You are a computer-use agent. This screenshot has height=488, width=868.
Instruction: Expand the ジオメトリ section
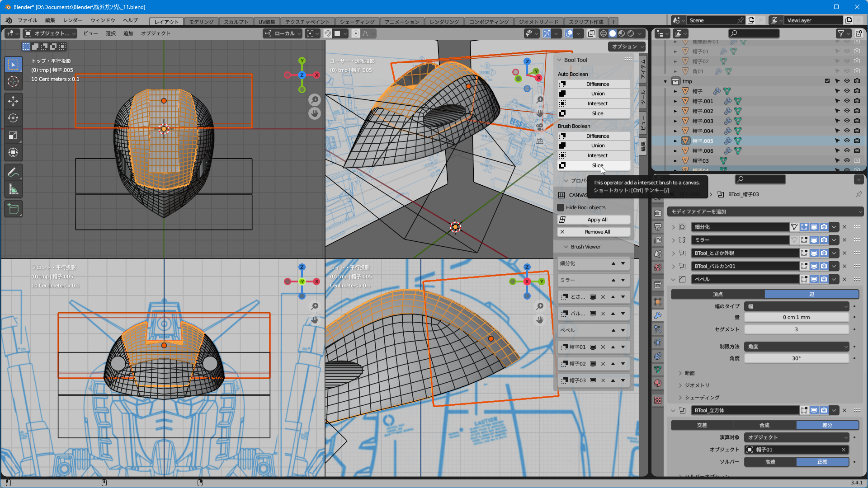click(697, 385)
